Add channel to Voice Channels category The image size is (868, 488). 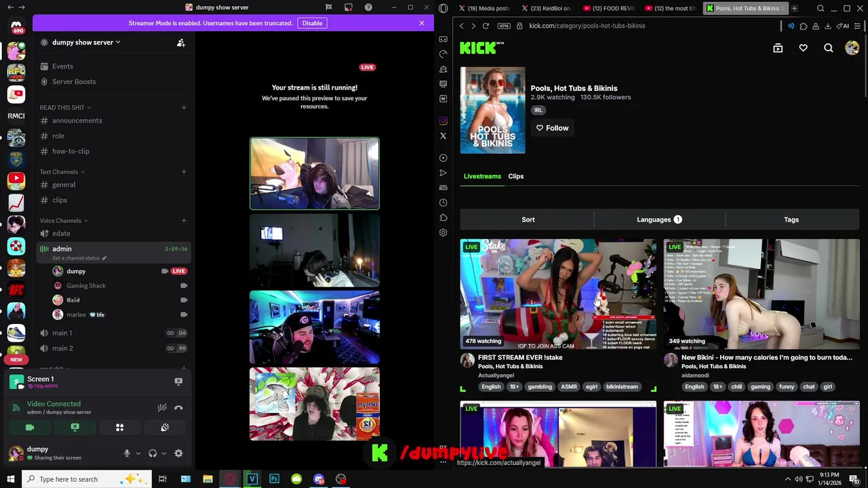coord(184,220)
